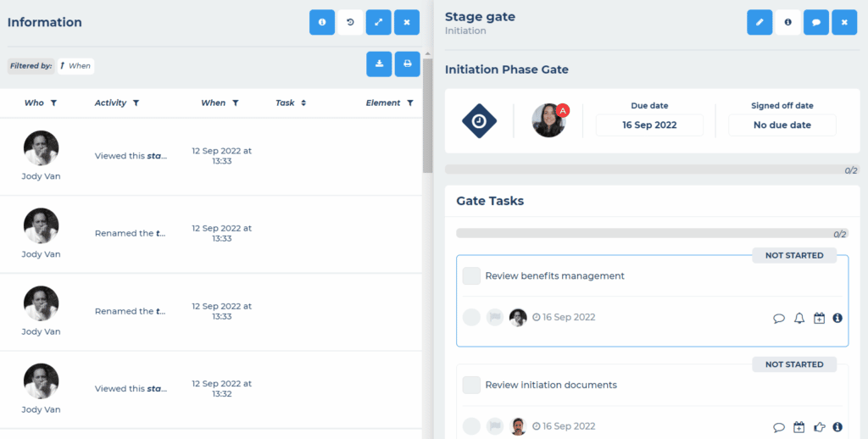
Task: Expand the Information panel with arrows icon
Action: [x=379, y=23]
